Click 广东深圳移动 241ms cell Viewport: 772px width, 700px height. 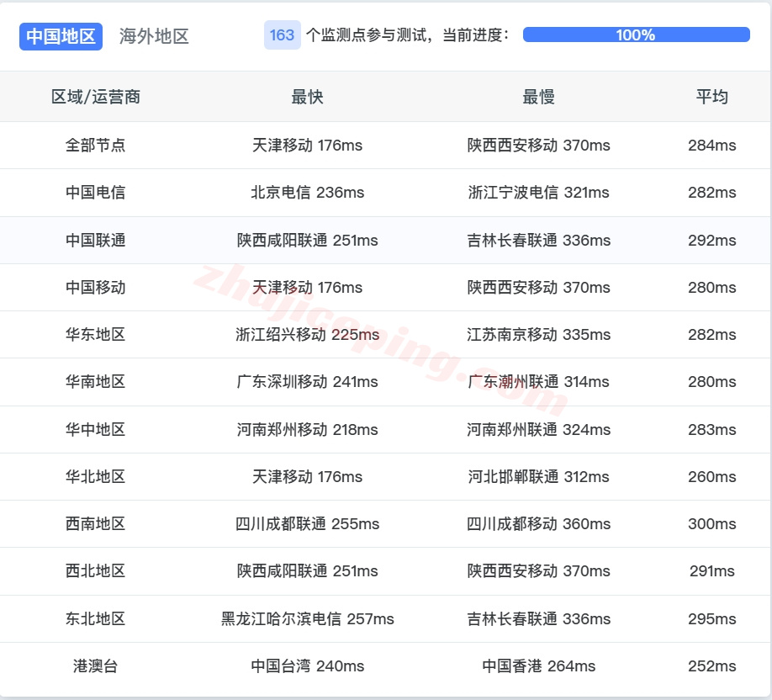pyautogui.click(x=307, y=382)
